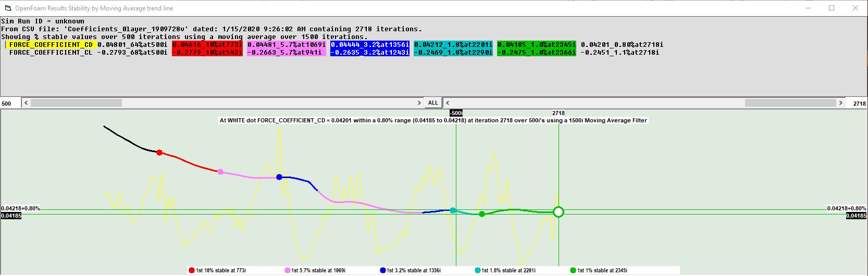Click right arrow of right scrollbar
The height and width of the screenshot is (276, 868).
click(840, 103)
